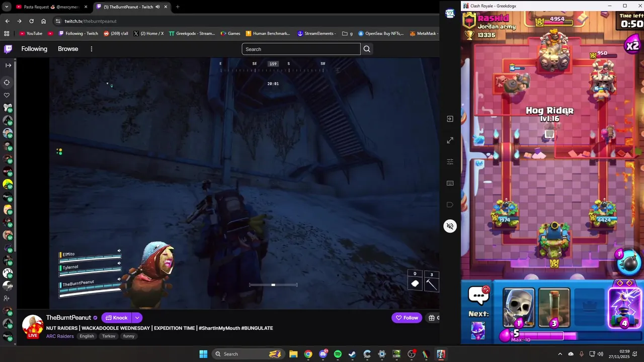644x362 pixels.
Task: Open the Games bookmark
Action: [x=230, y=34]
